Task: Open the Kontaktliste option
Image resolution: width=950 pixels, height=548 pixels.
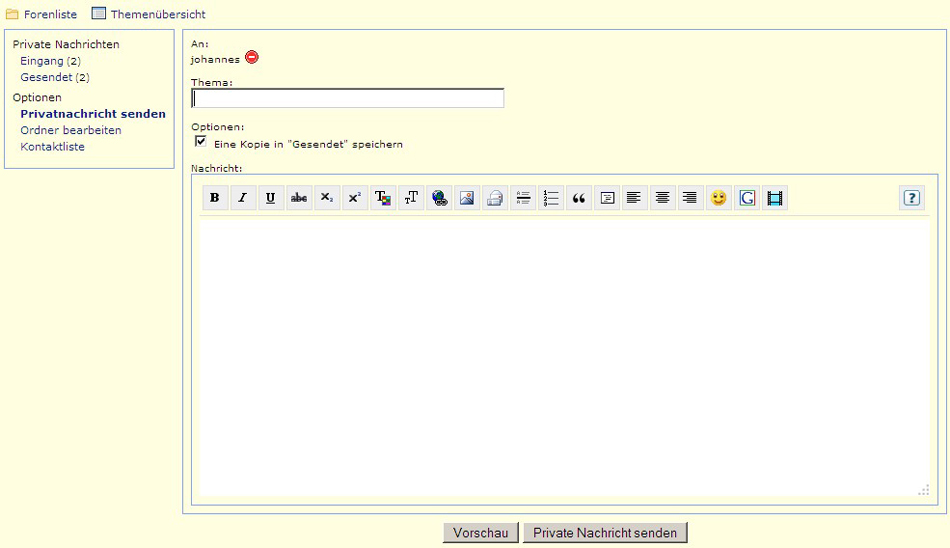Action: point(52,146)
